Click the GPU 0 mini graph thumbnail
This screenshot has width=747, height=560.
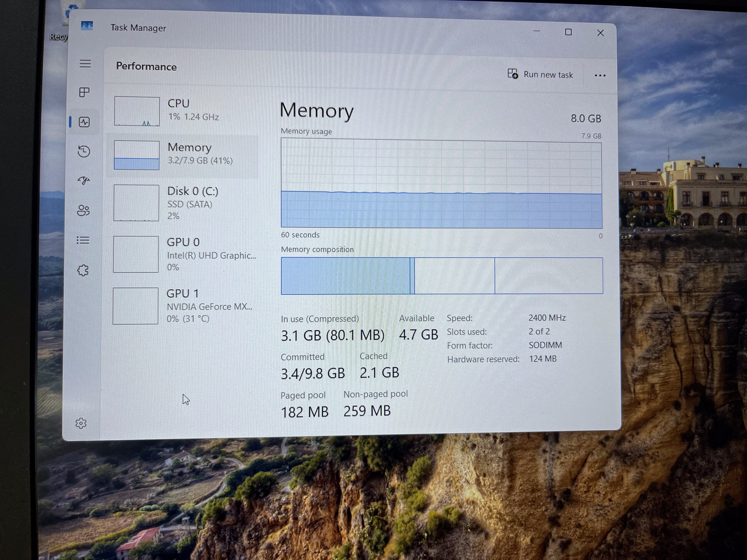[x=136, y=254]
